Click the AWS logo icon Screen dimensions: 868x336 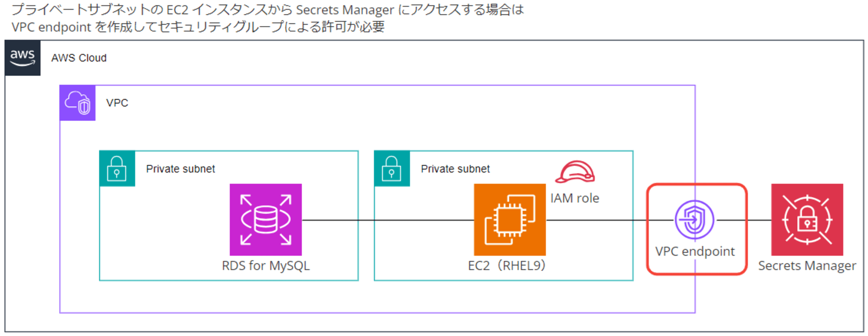click(23, 58)
